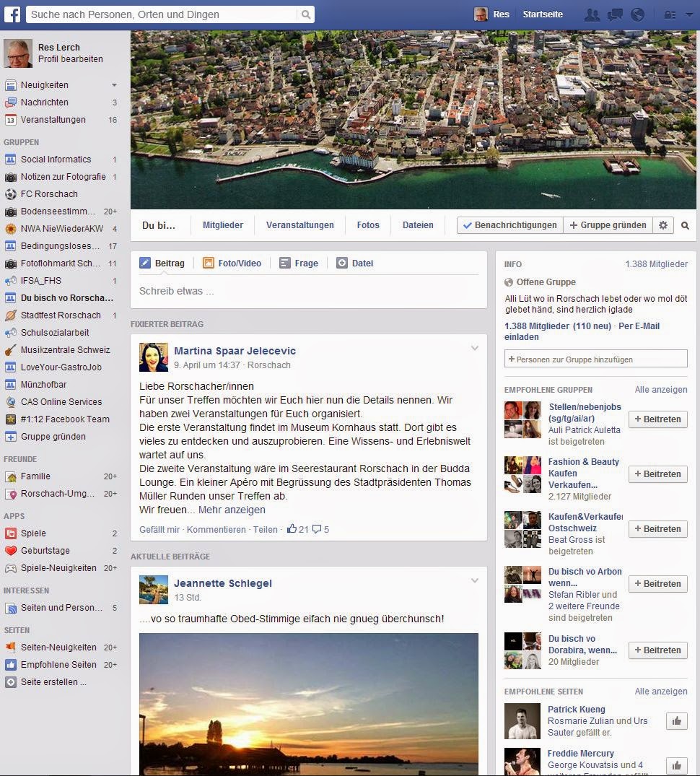Join the Fashion & Beauty group with Beitreten
The height and width of the screenshot is (776, 700).
coord(657,474)
